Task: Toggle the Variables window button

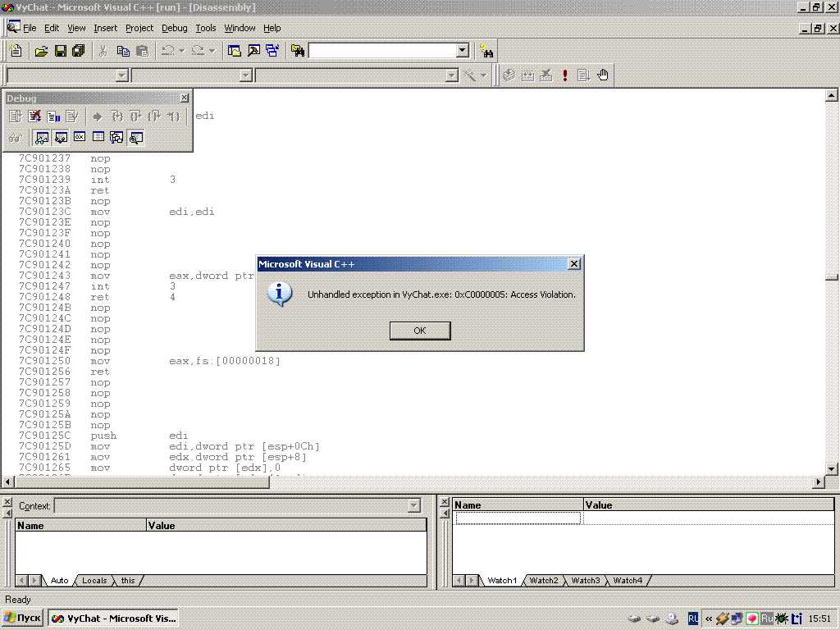Action: pyautogui.click(x=61, y=138)
